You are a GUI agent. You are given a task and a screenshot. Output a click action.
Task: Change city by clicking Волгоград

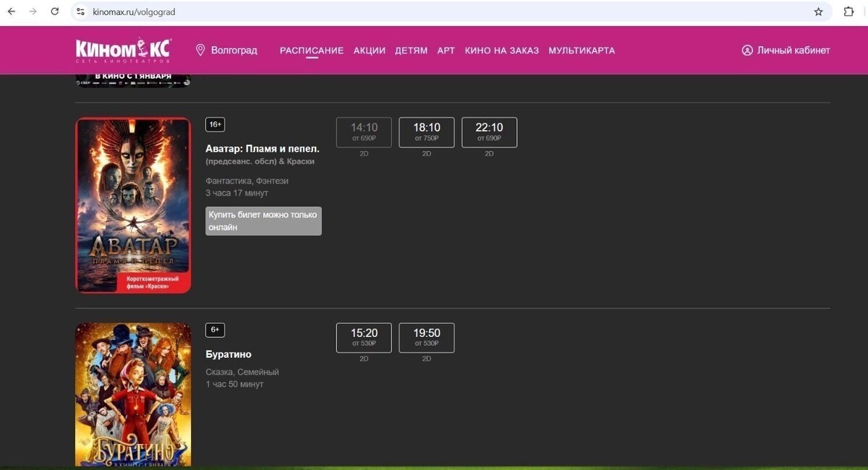coord(234,51)
